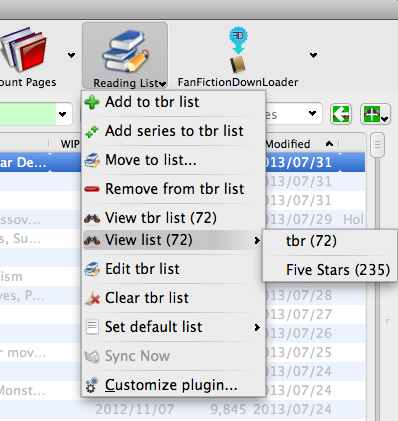Open the dropdown arrow right of menu
The height and width of the screenshot is (421, 398).
coord(312,113)
